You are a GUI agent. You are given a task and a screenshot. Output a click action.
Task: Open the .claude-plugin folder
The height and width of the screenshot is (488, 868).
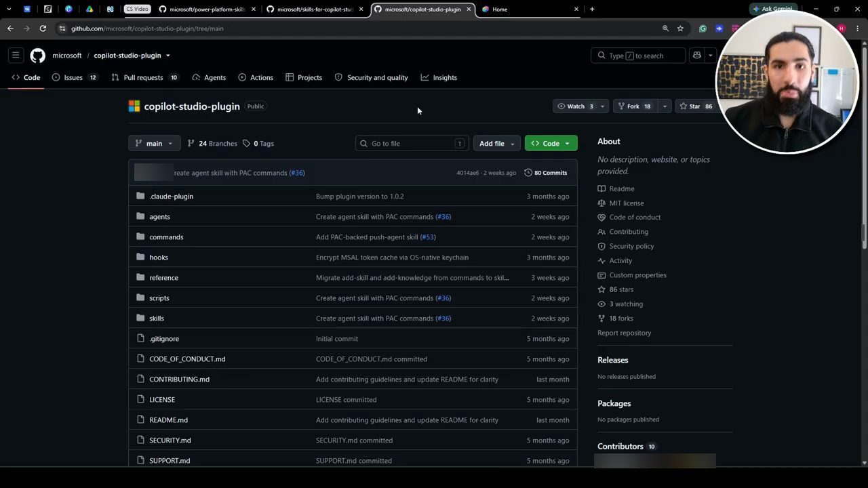(172, 197)
